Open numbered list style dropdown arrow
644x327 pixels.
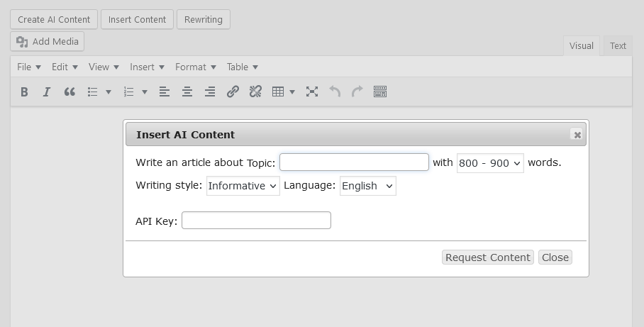[145, 92]
